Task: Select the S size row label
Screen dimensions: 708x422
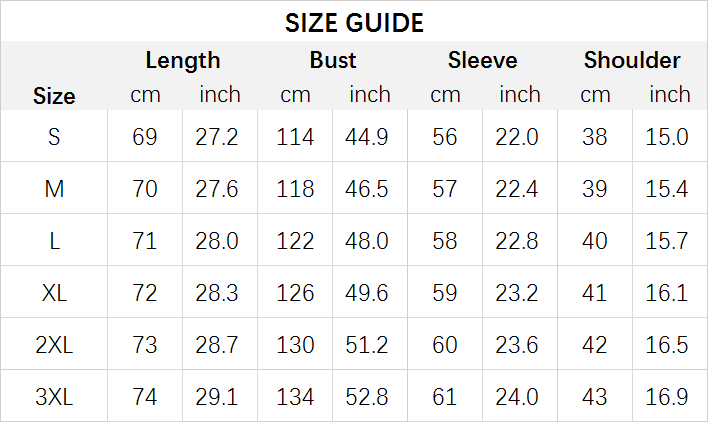Action: (54, 136)
